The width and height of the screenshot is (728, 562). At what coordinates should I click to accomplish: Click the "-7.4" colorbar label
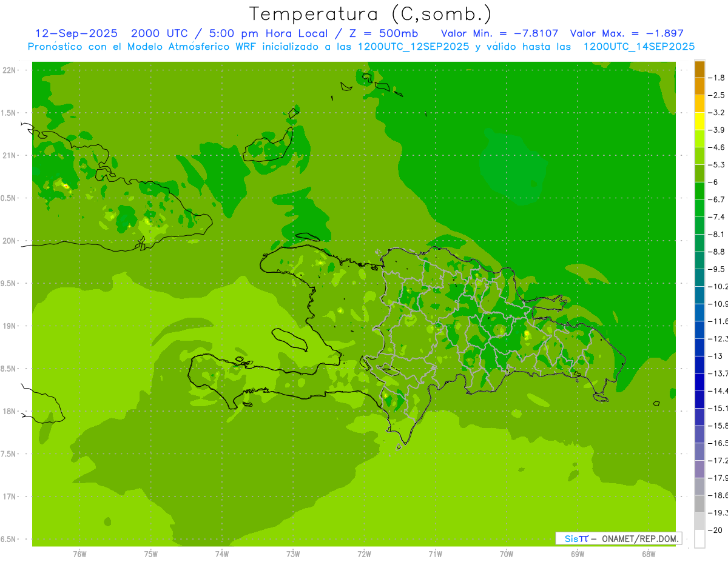click(717, 217)
